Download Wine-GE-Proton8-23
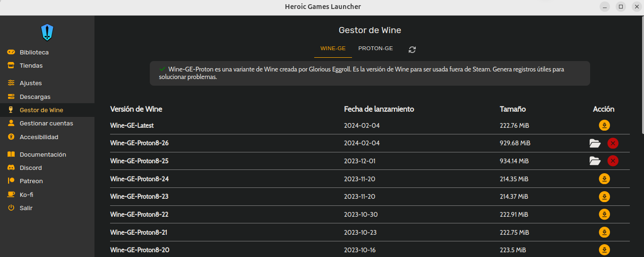 click(604, 196)
